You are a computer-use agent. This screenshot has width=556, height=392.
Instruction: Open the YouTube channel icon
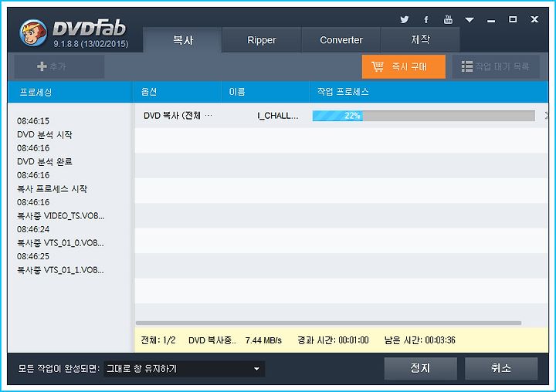click(x=448, y=19)
